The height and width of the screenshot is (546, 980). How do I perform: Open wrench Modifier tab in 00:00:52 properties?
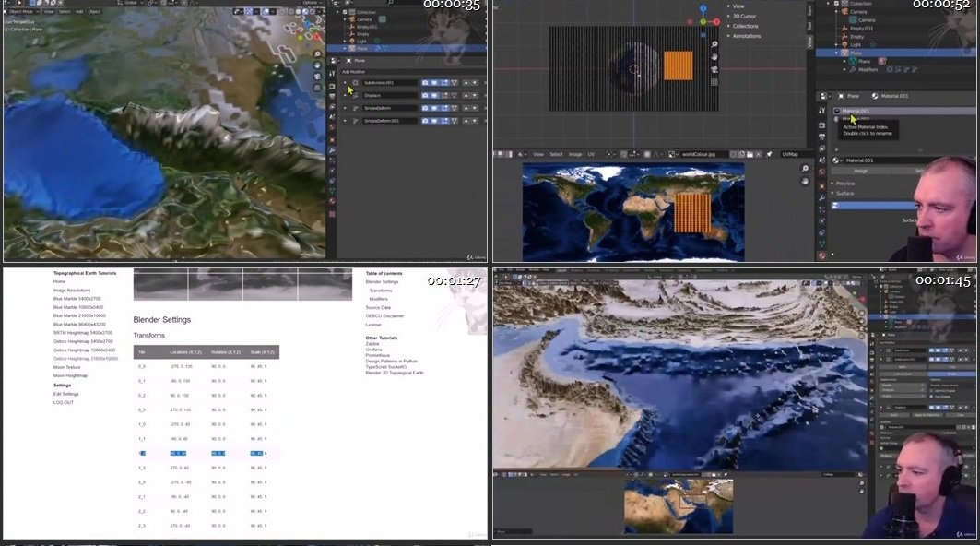[821, 198]
